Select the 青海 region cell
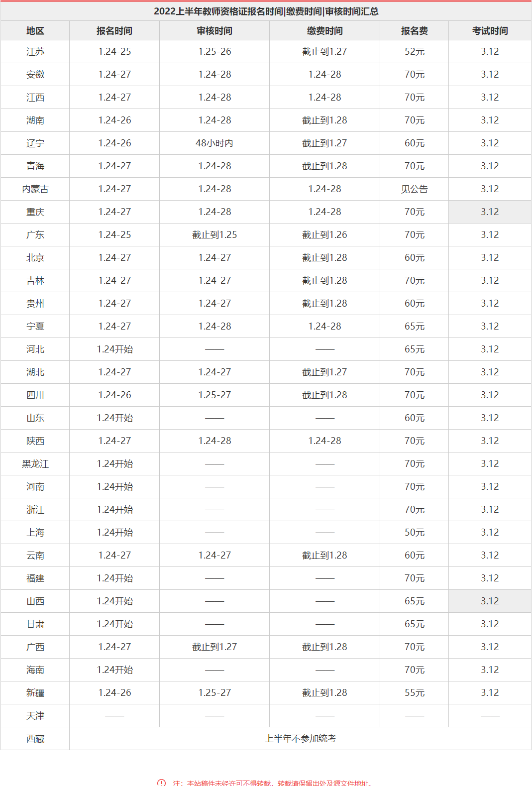 click(x=35, y=166)
